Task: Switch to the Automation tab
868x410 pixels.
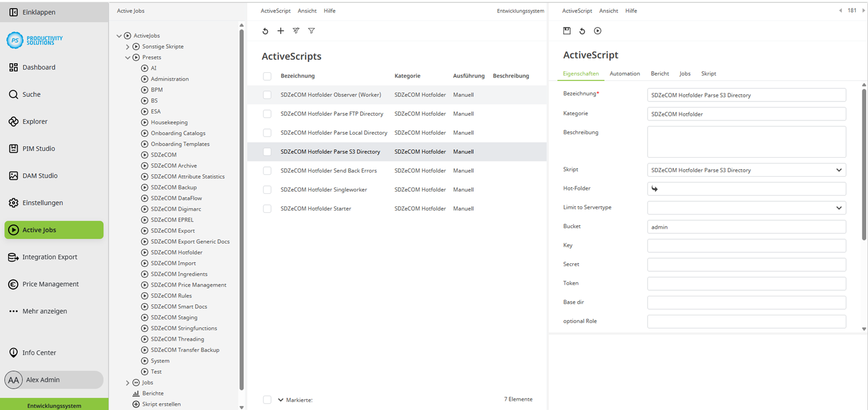Action: pyautogui.click(x=624, y=73)
